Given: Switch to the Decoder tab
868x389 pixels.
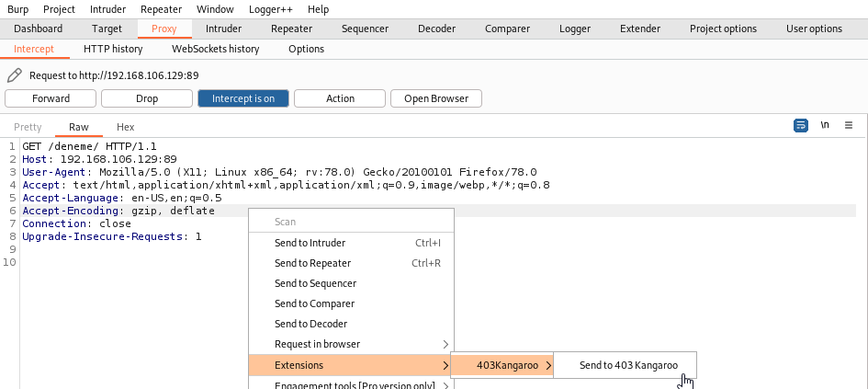Looking at the screenshot, I should (x=437, y=29).
